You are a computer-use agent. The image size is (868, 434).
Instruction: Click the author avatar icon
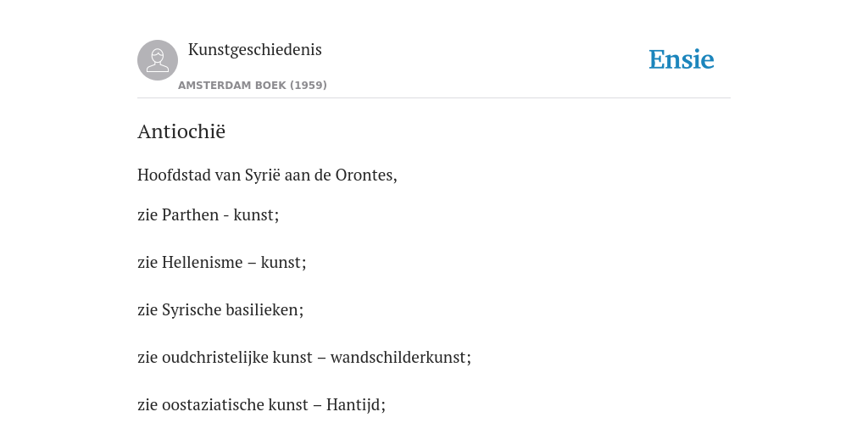[x=158, y=60]
